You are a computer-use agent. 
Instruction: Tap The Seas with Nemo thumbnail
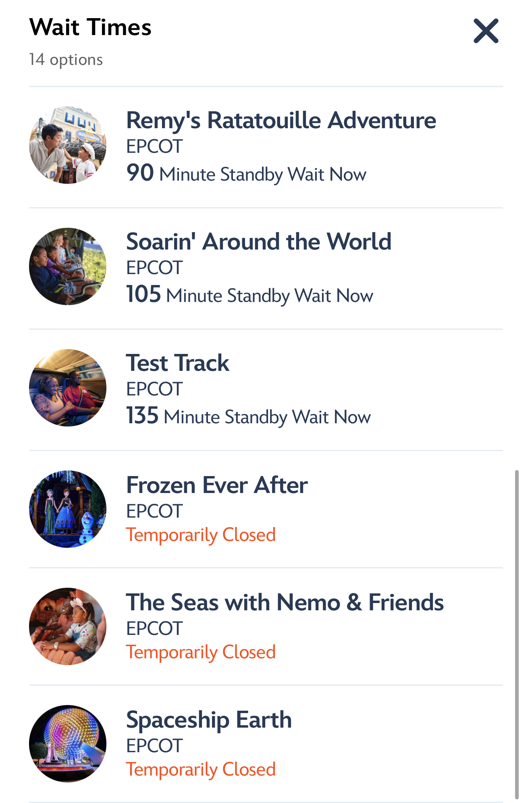68,626
